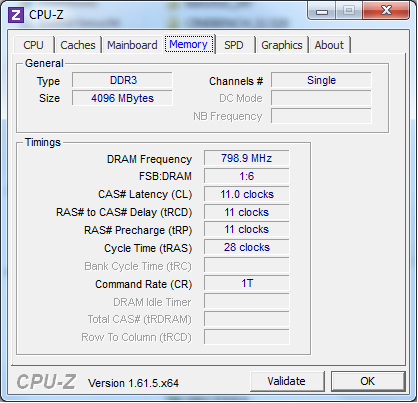This screenshot has width=418, height=403.
Task: Click the RAS# to CAS# Delay label
Action: [124, 212]
